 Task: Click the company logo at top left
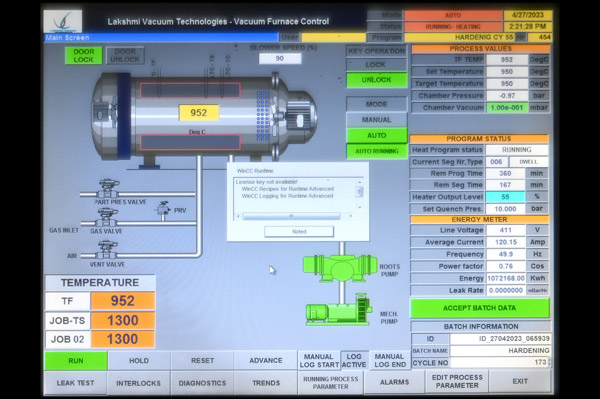click(x=63, y=21)
